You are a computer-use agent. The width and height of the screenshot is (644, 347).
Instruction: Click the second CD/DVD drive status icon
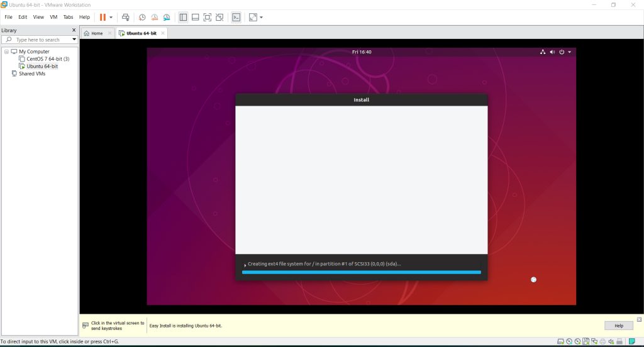click(x=577, y=341)
